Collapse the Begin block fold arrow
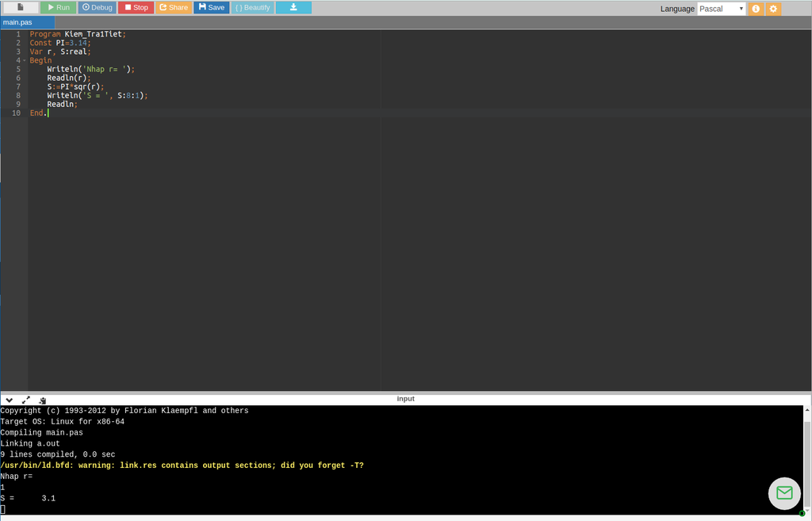 click(x=25, y=60)
